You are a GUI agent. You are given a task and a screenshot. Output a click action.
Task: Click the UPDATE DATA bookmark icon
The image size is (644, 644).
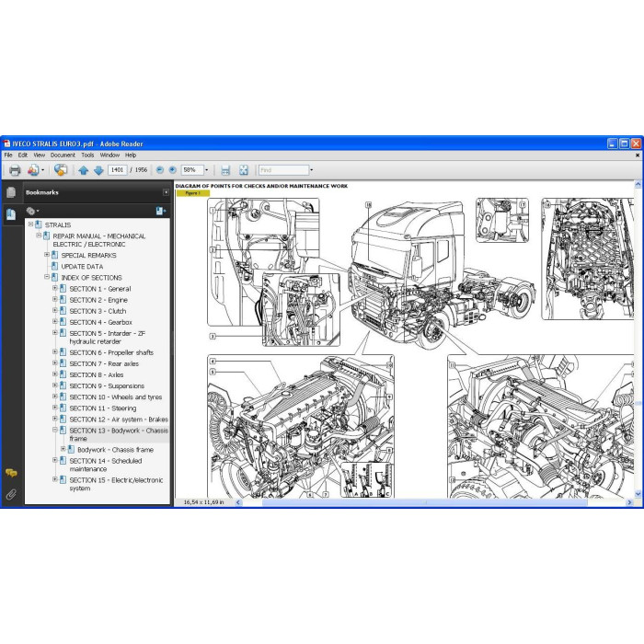point(54,266)
